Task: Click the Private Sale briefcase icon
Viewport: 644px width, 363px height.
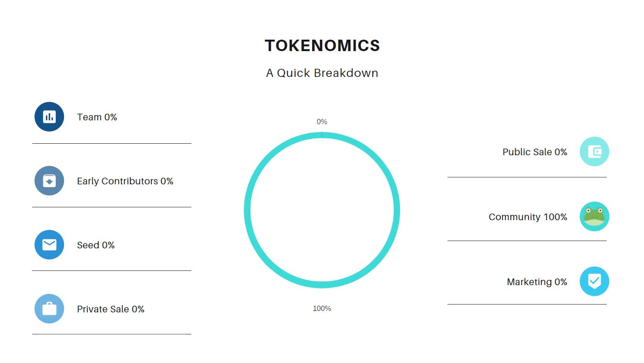Action: pyautogui.click(x=49, y=309)
